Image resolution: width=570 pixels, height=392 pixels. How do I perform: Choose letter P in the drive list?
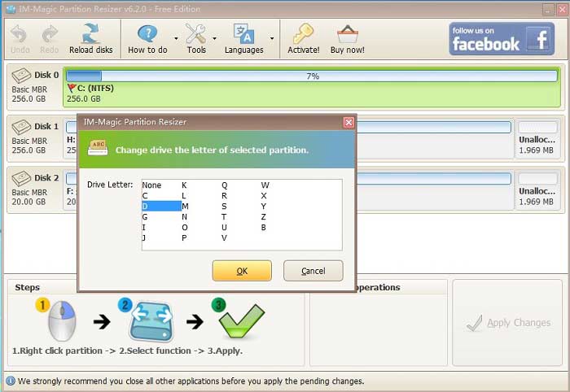click(x=184, y=237)
